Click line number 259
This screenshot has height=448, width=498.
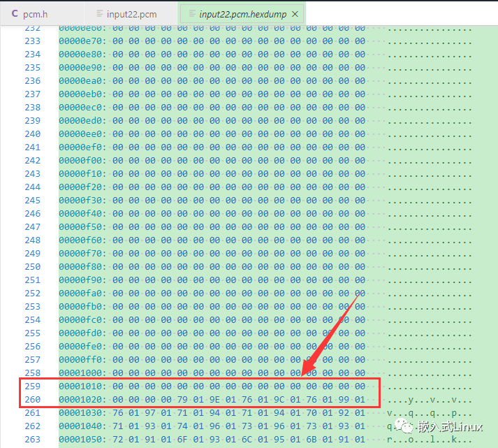[33, 386]
